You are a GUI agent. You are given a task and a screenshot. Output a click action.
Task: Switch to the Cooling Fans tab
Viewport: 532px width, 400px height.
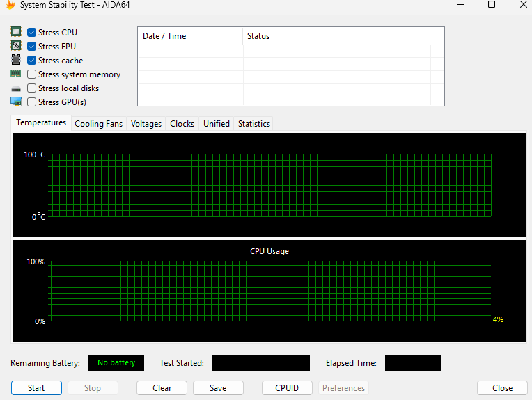[98, 124]
